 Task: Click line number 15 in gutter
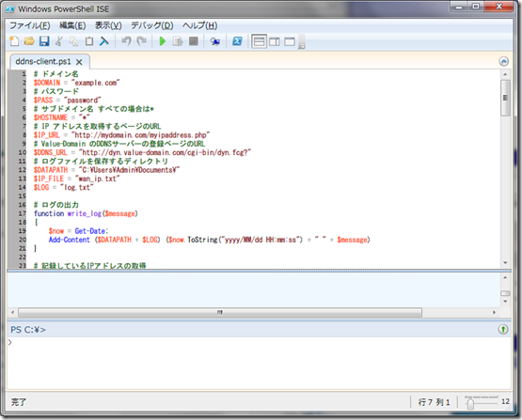[22, 195]
